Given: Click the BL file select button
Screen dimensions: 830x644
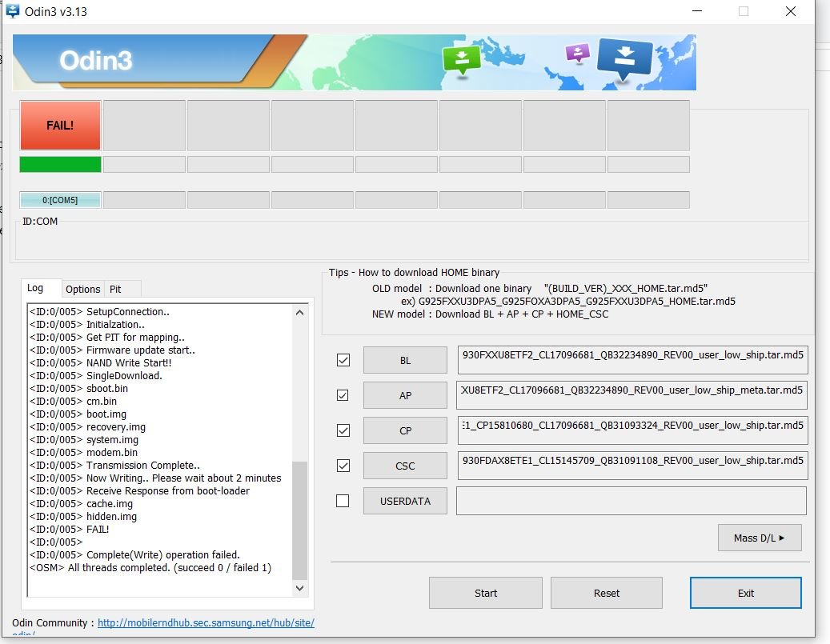Looking at the screenshot, I should tap(405, 360).
